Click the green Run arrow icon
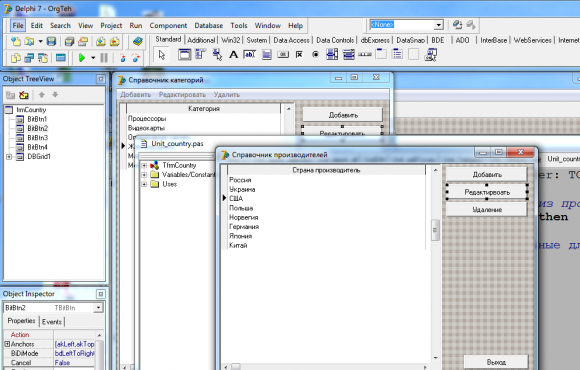The width and height of the screenshot is (580, 370). 82,58
